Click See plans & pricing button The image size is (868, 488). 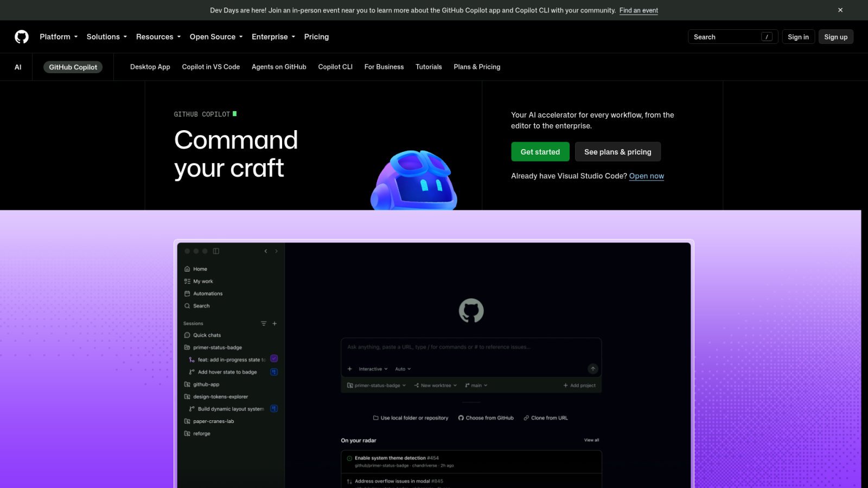pos(618,152)
